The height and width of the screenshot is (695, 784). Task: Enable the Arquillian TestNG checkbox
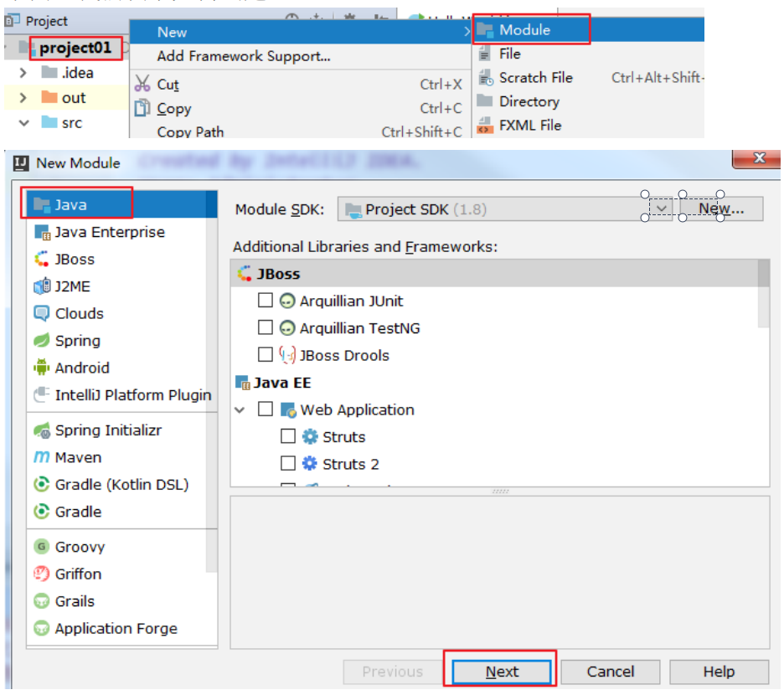pyautogui.click(x=266, y=327)
